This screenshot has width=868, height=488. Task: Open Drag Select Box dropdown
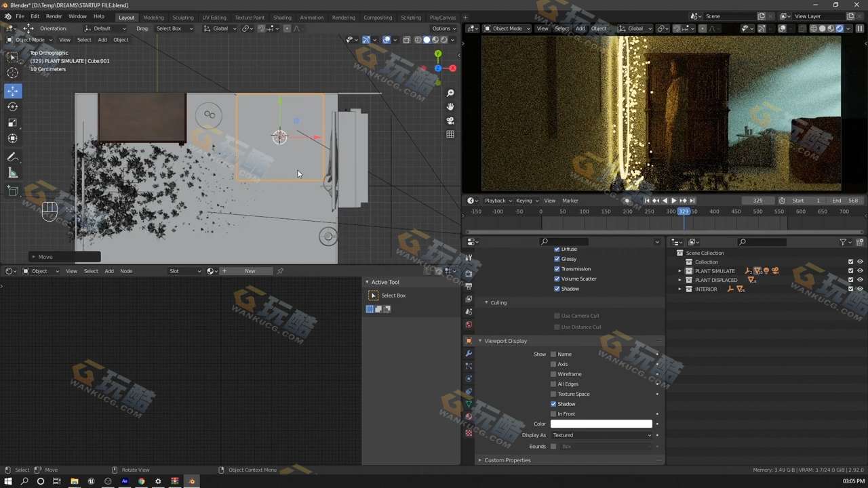(174, 28)
